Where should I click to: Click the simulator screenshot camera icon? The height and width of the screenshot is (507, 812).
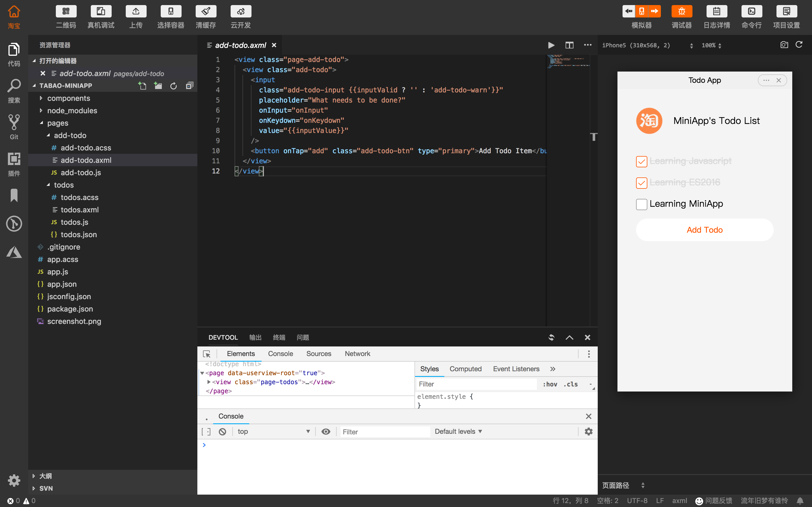[x=784, y=45]
